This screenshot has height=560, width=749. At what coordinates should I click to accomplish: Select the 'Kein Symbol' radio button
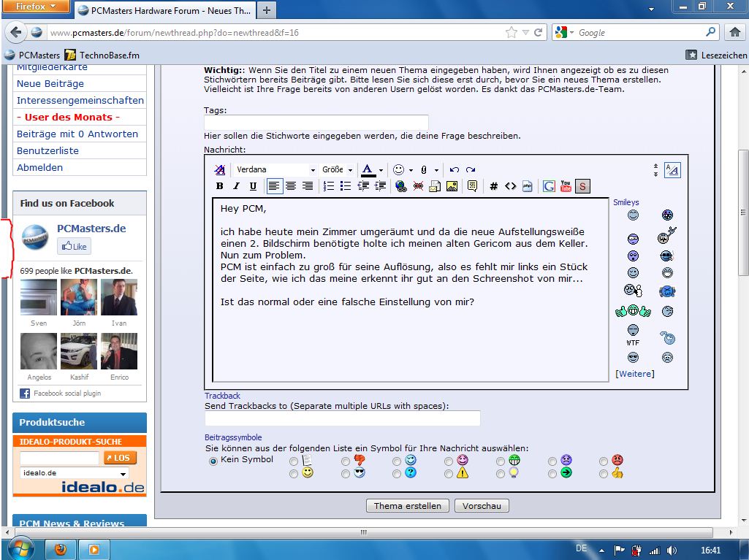[213, 461]
